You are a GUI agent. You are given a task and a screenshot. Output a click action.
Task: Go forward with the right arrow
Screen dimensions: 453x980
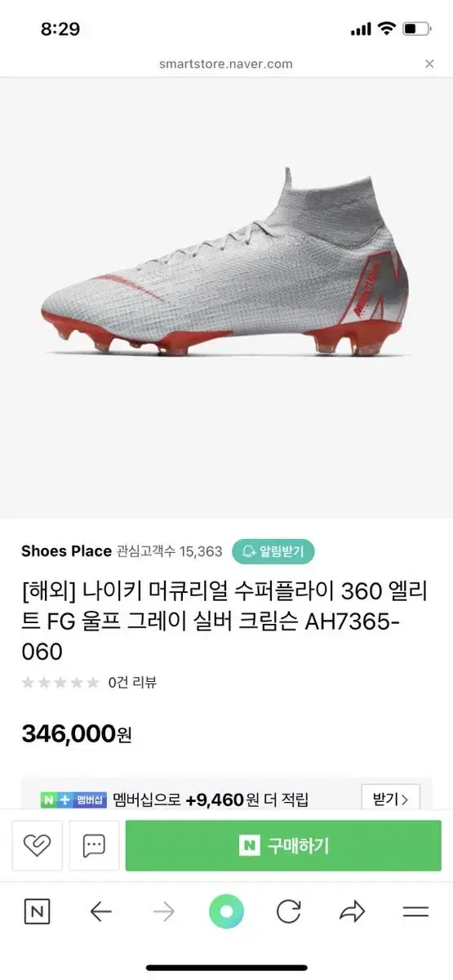(163, 911)
